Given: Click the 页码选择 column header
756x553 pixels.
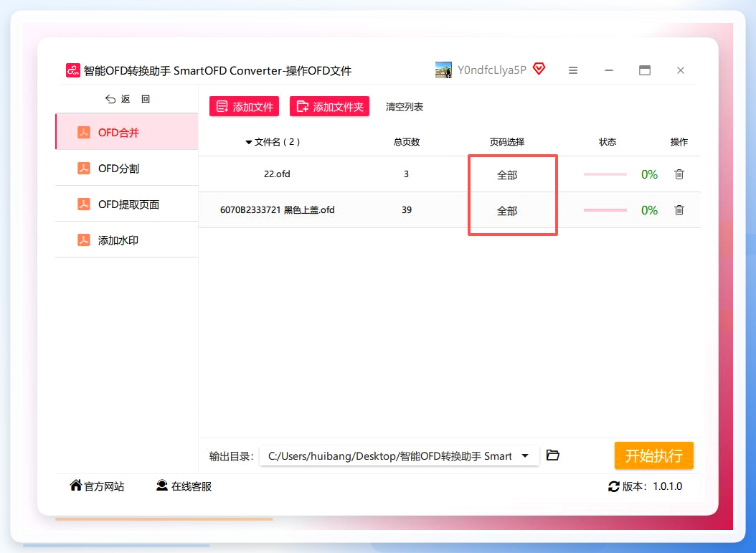Looking at the screenshot, I should point(506,142).
